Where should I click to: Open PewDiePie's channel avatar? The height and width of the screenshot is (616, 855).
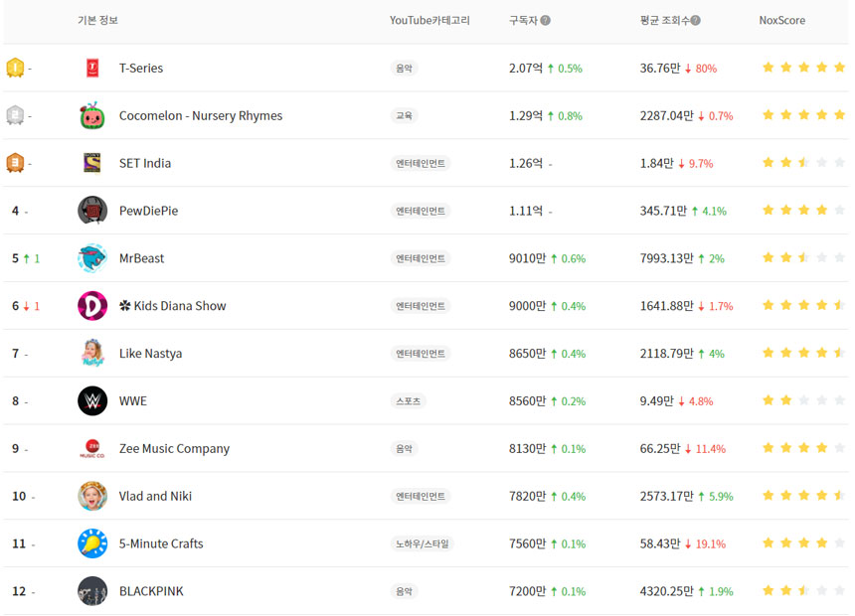pos(92,211)
